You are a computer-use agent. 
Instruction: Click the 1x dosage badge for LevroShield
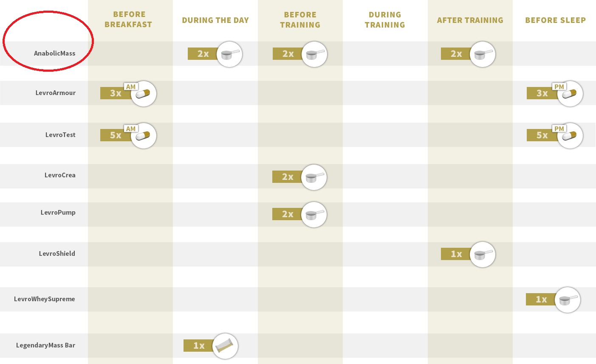[456, 254]
